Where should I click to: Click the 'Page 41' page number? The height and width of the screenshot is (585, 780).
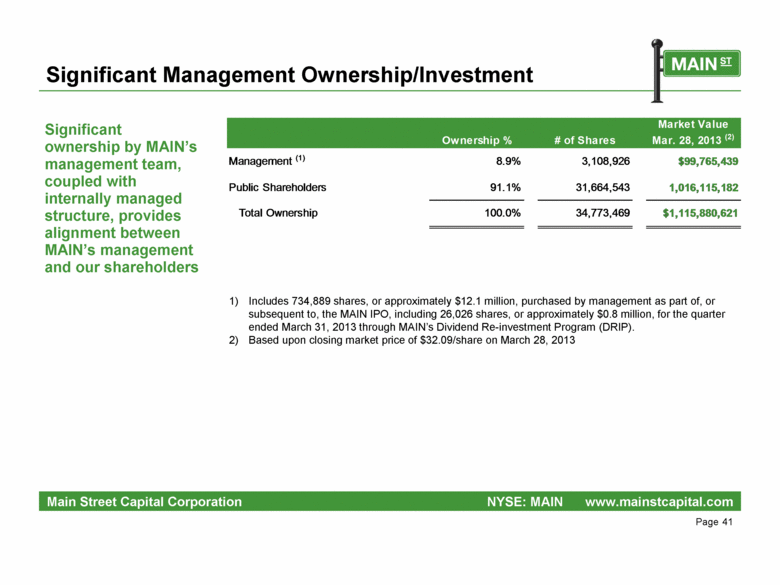714,522
